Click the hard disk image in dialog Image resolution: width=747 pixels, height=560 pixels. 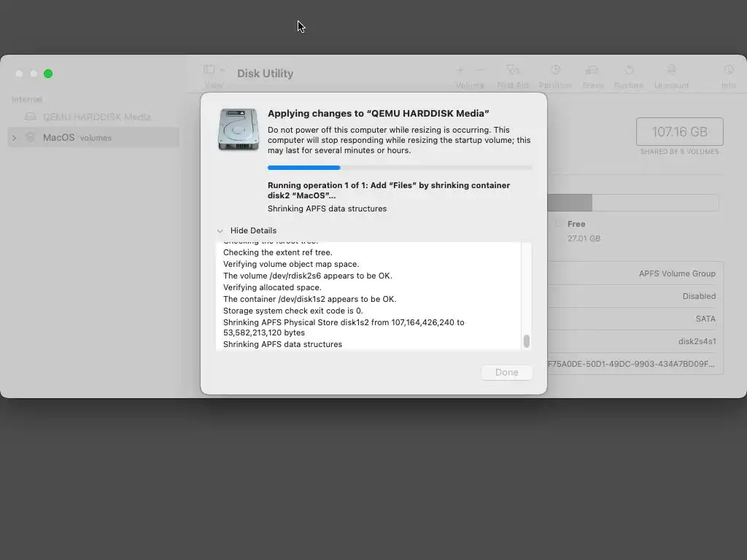pos(239,129)
